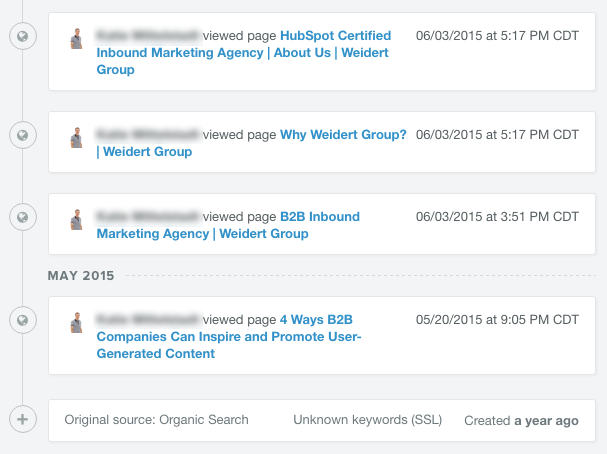Click blurred contact name in first entry
The height and width of the screenshot is (454, 607).
pyautogui.click(x=148, y=36)
